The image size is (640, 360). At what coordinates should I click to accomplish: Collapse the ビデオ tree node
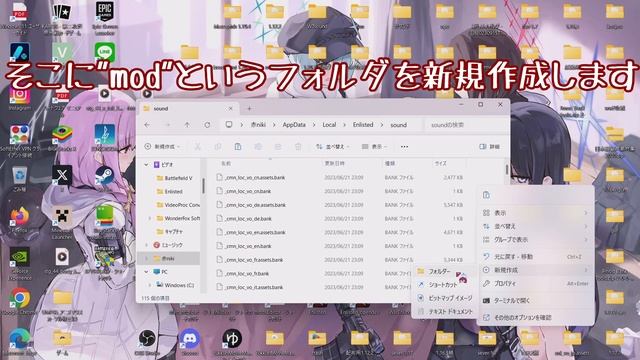tap(146, 164)
